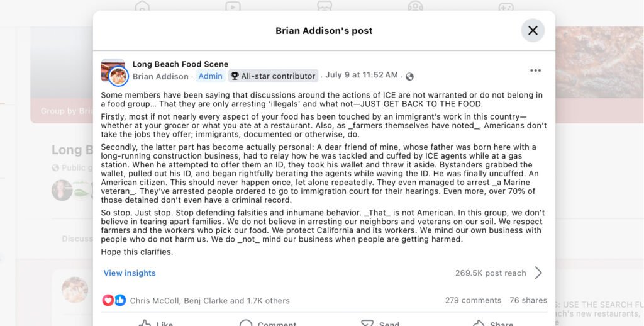The width and height of the screenshot is (644, 326).
Task: Open View insights link
Action: 130,273
